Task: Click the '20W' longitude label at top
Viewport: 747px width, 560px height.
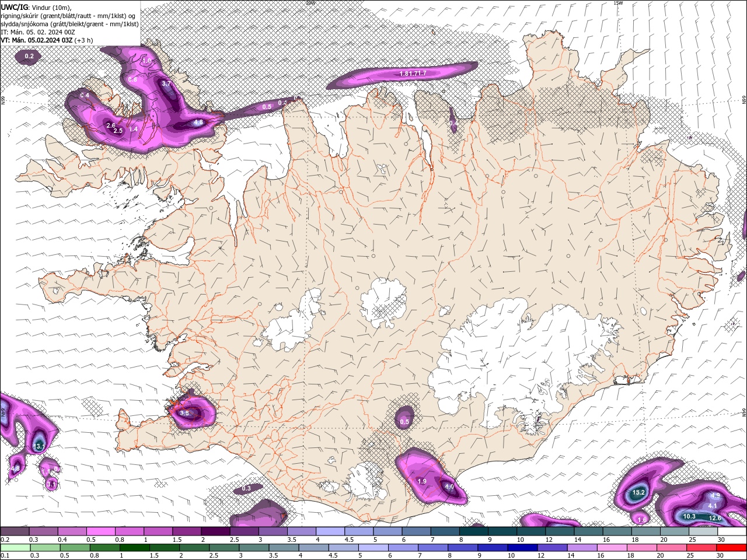Action: tap(310, 3)
